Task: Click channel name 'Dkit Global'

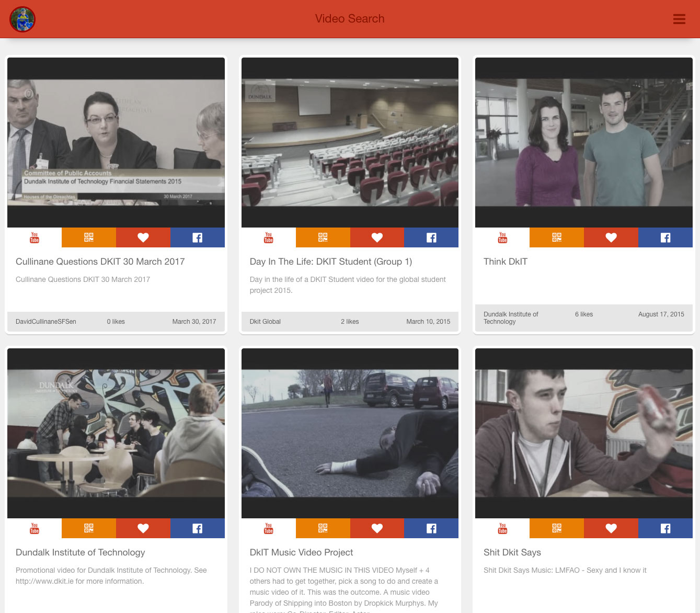Action: 265,322
